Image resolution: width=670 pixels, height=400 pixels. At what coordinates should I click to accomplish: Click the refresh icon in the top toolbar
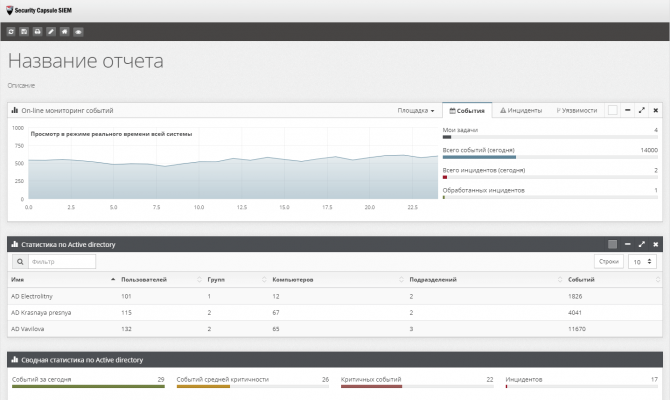[x=11, y=32]
